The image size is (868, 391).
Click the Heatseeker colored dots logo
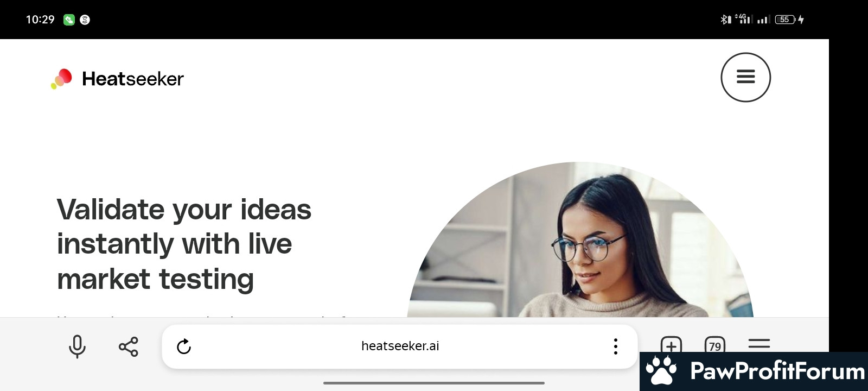tap(62, 79)
